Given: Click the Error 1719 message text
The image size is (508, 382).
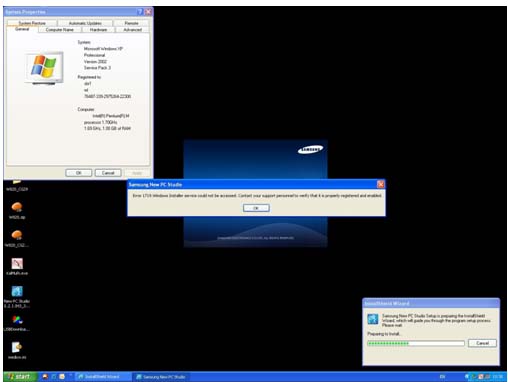Looking at the screenshot, I should tap(257, 196).
